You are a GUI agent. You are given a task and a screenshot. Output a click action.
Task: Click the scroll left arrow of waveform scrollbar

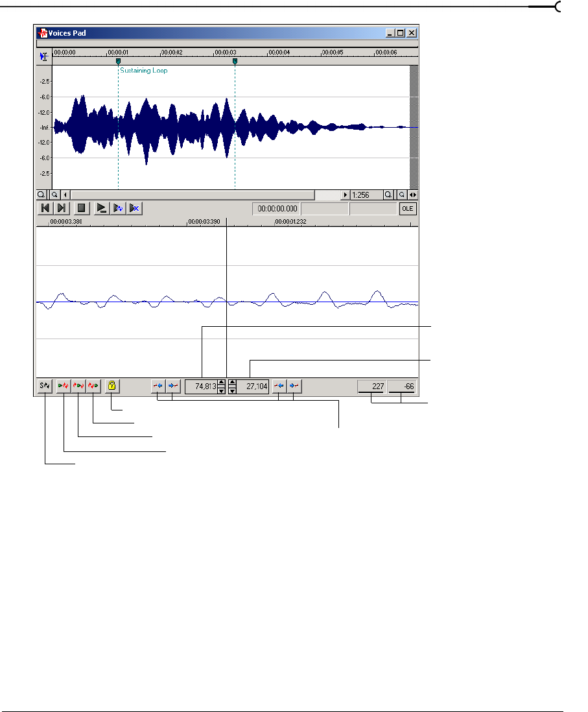click(65, 195)
